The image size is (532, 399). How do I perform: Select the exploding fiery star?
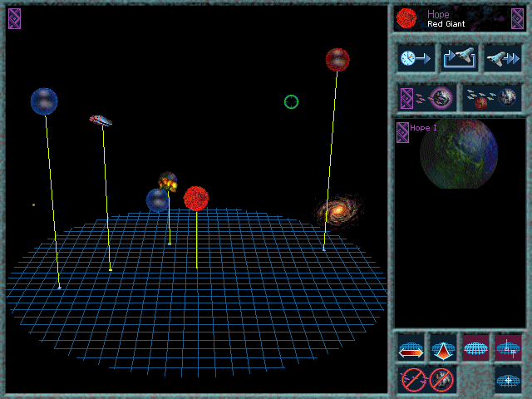coord(168,181)
